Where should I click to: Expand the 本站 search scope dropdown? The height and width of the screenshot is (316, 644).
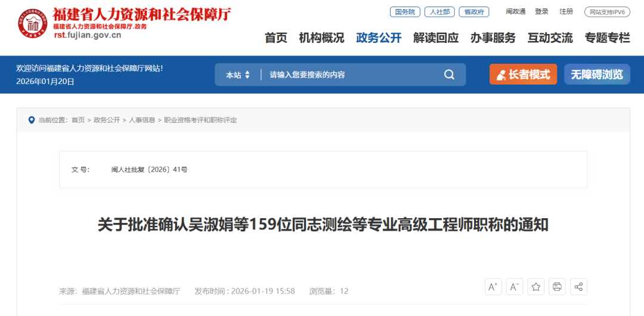click(238, 75)
